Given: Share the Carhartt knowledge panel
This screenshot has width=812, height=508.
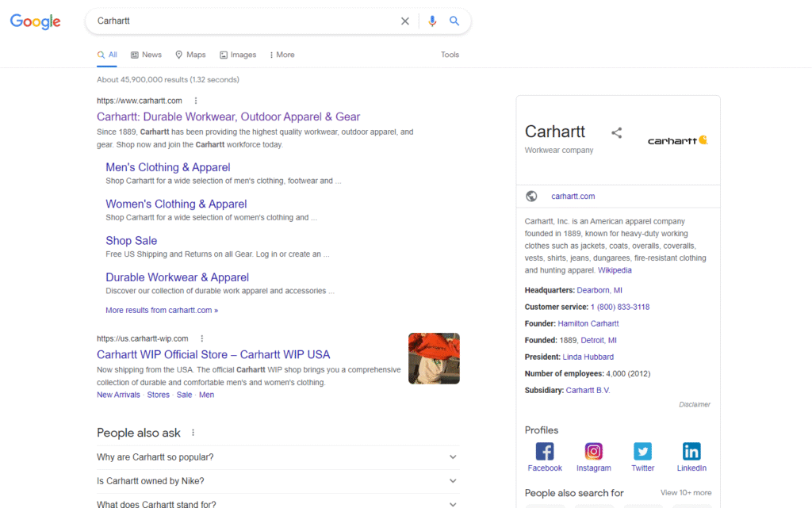Looking at the screenshot, I should [x=616, y=133].
